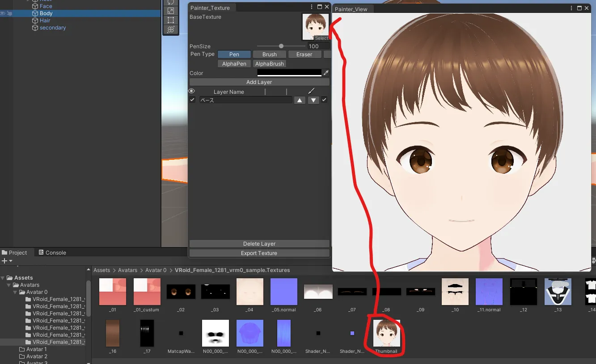Toggle Body visibility eye in hierarchy
The image size is (596, 364).
click(3, 13)
